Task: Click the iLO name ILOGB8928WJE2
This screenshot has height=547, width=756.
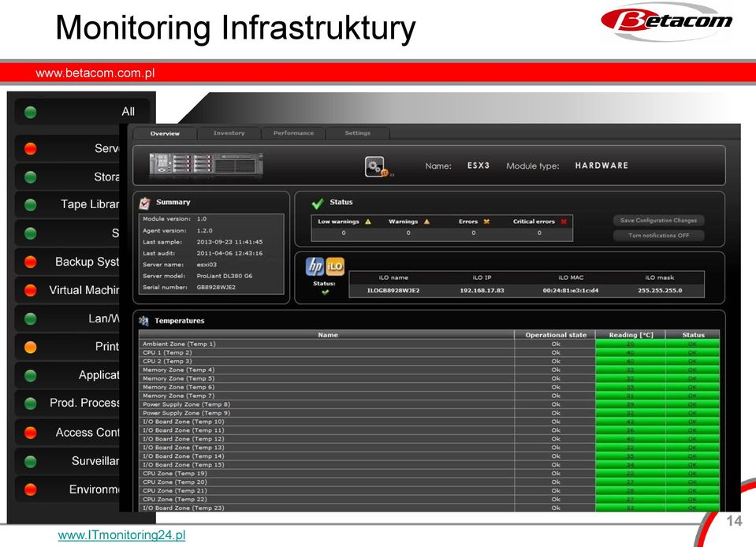Action: [393, 291]
